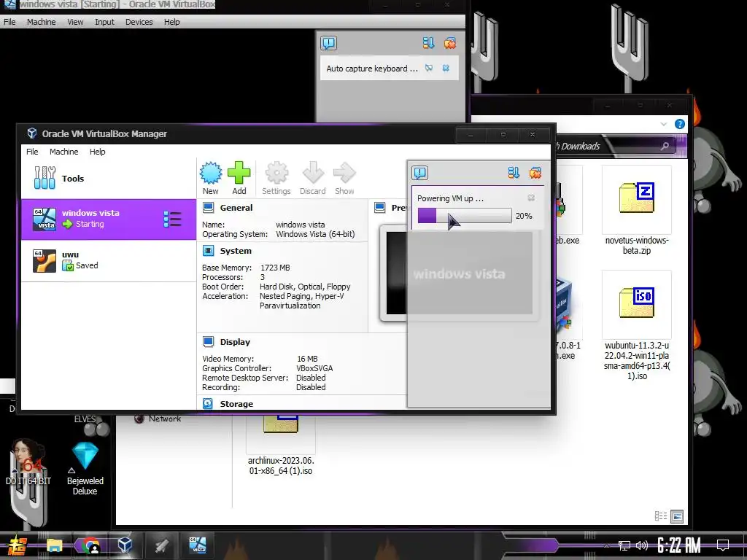
Task: Click Auto capture keyboard don't-show-again icon
Action: point(429,68)
